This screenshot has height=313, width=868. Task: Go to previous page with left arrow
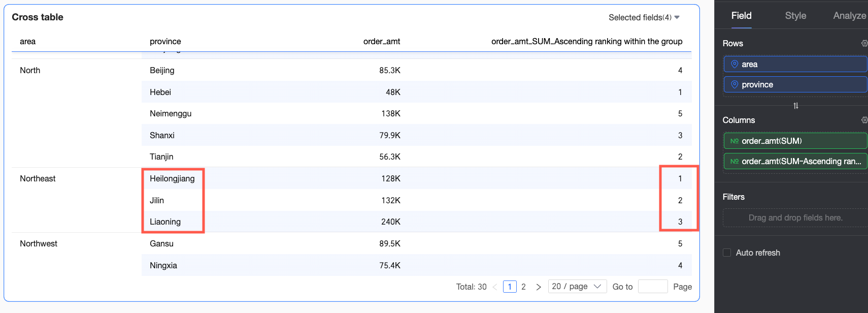point(495,287)
